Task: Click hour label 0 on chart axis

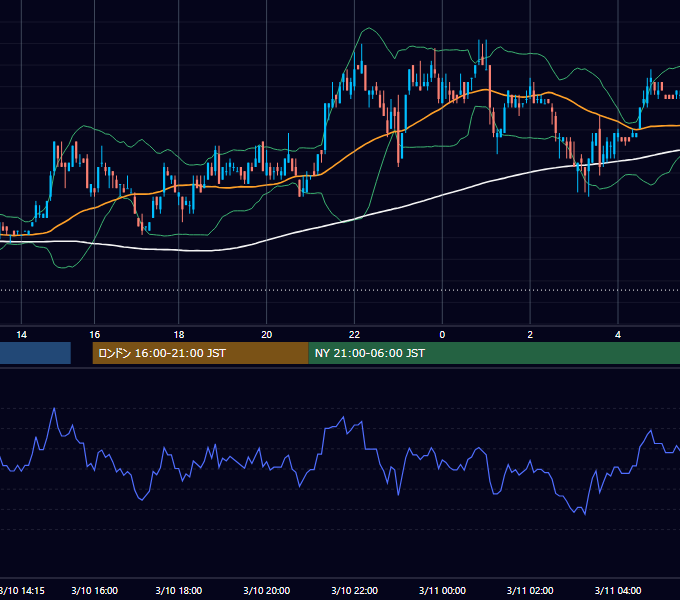Action: tap(442, 335)
